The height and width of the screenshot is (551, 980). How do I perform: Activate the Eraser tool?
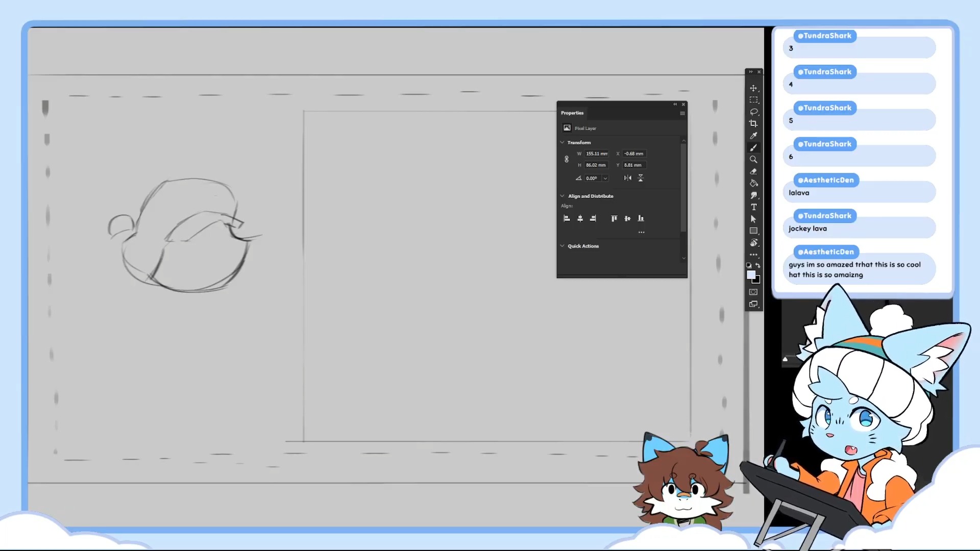tap(753, 171)
